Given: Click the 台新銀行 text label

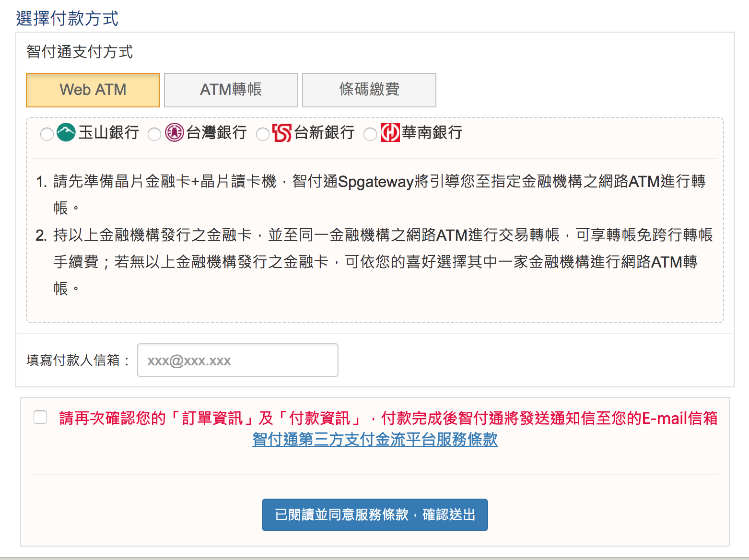Looking at the screenshot, I should click(x=325, y=132).
